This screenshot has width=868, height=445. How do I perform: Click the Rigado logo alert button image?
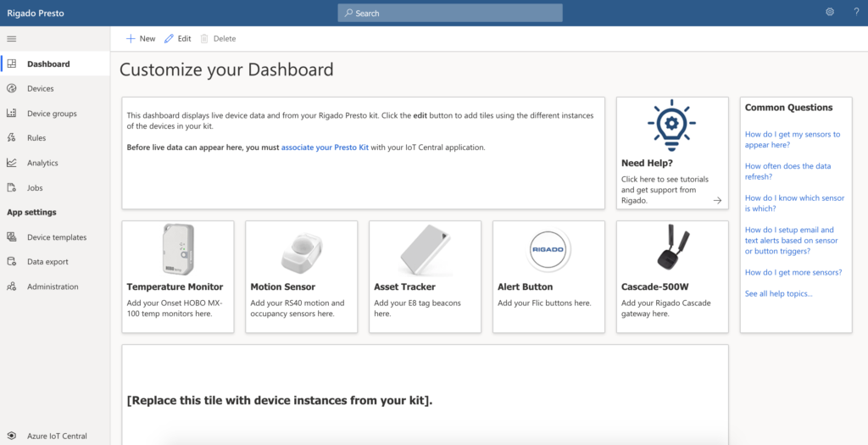tap(548, 249)
